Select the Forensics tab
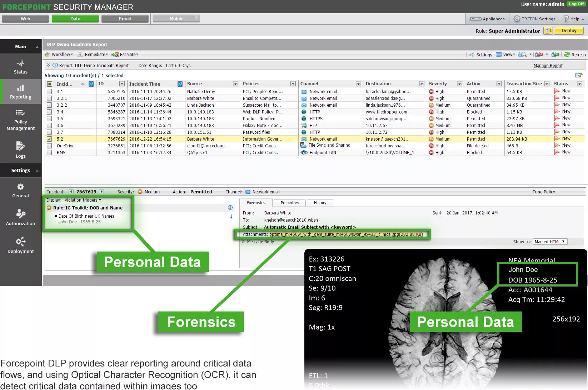This screenshot has height=390, width=588. coord(256,203)
